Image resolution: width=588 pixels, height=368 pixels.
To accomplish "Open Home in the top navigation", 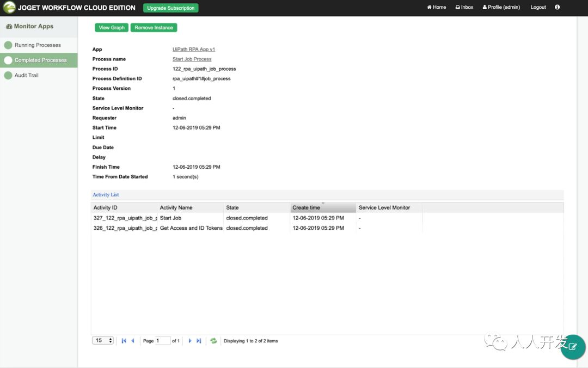I will click(437, 7).
